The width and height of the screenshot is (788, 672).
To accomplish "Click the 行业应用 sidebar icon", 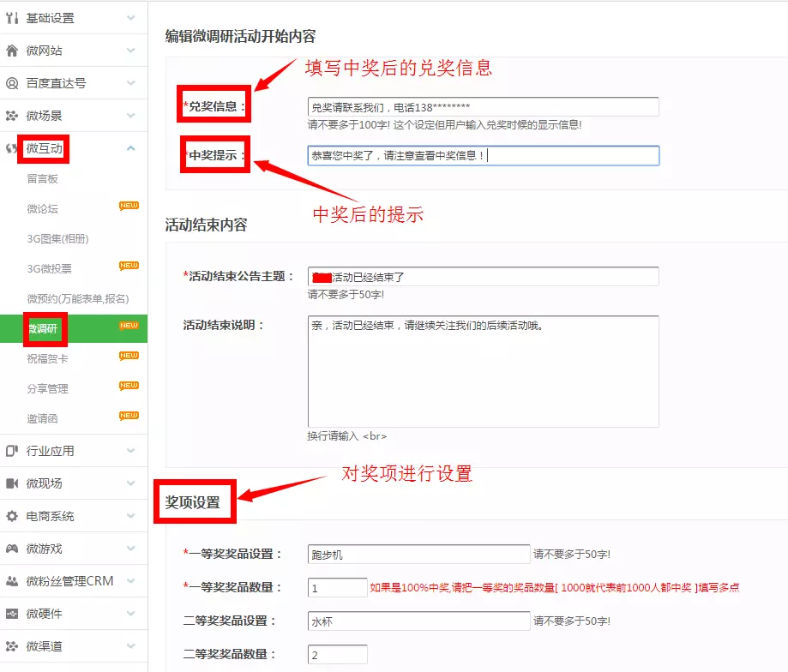I will (12, 451).
